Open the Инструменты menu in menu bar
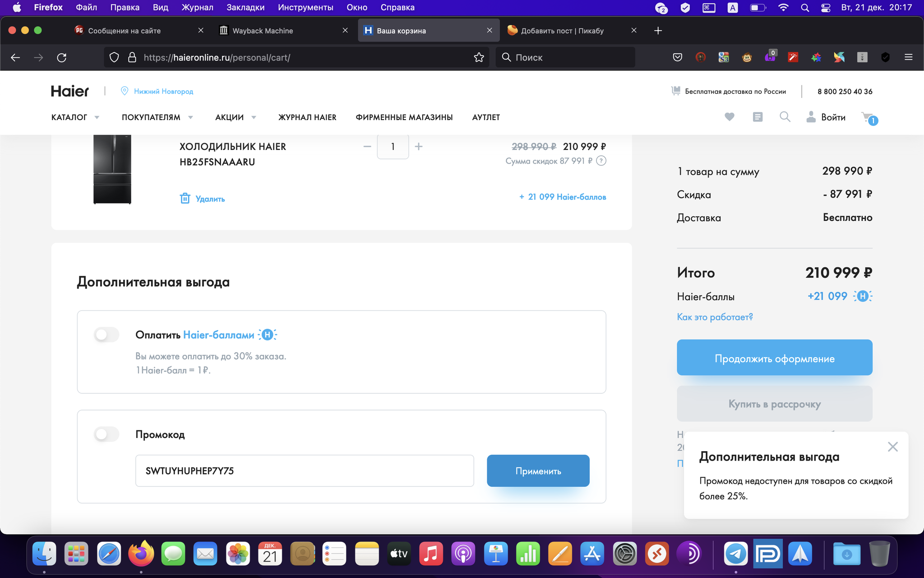 pos(305,8)
